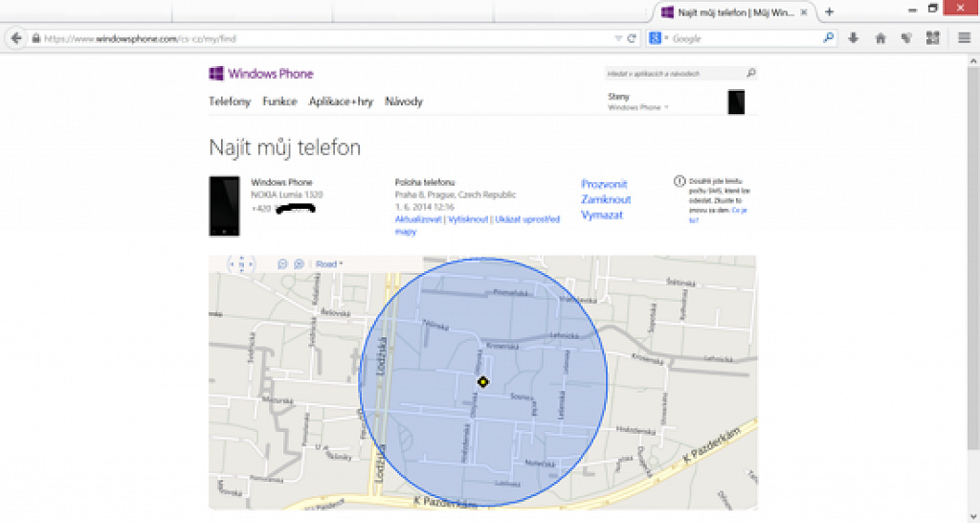Click the Zamknout link

click(x=606, y=199)
